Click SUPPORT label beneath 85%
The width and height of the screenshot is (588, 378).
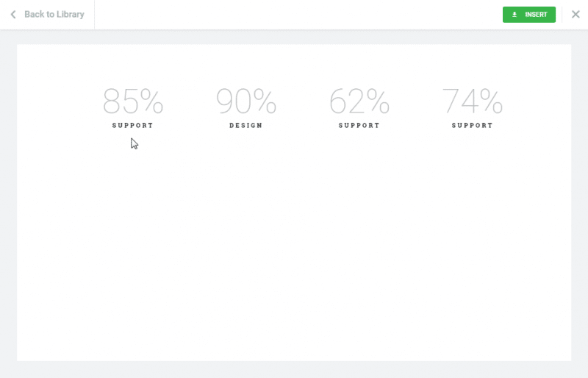tap(133, 125)
